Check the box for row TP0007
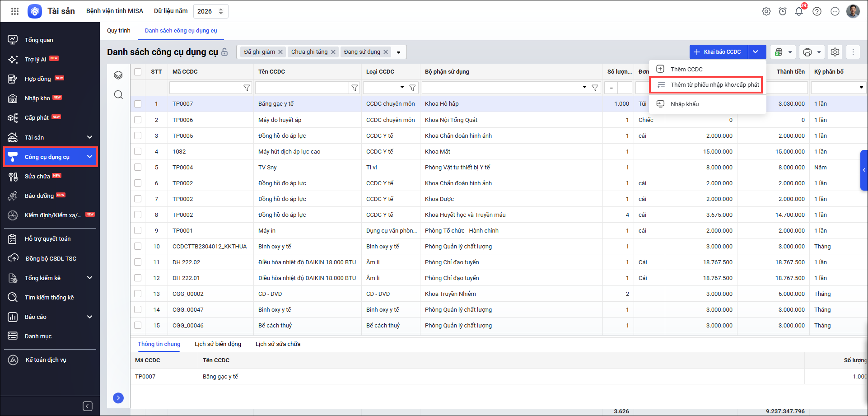The height and width of the screenshot is (416, 868). pos(138,104)
